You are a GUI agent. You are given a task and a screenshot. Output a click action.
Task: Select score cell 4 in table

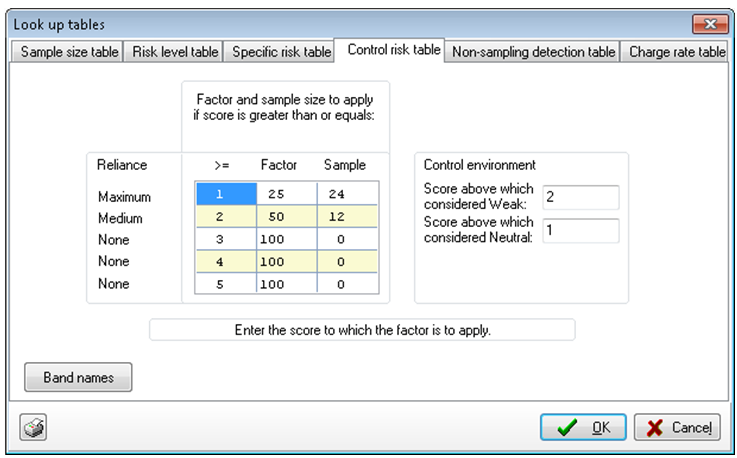226,261
